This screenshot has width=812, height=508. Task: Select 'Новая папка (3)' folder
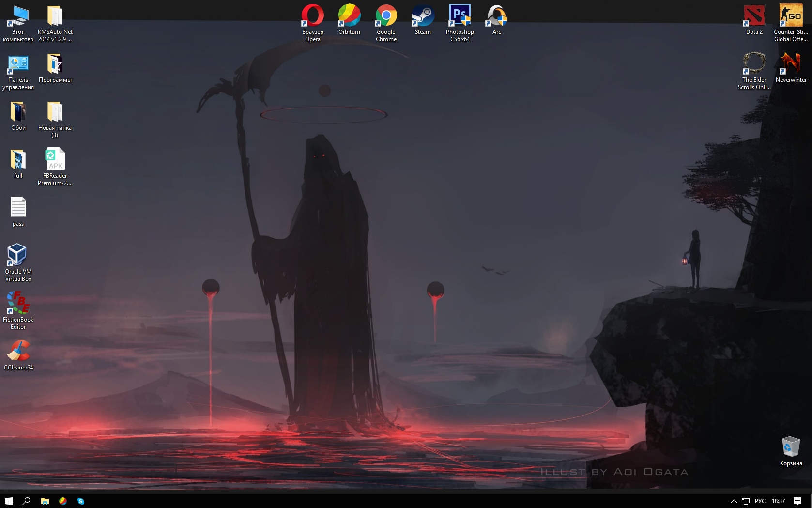click(55, 120)
